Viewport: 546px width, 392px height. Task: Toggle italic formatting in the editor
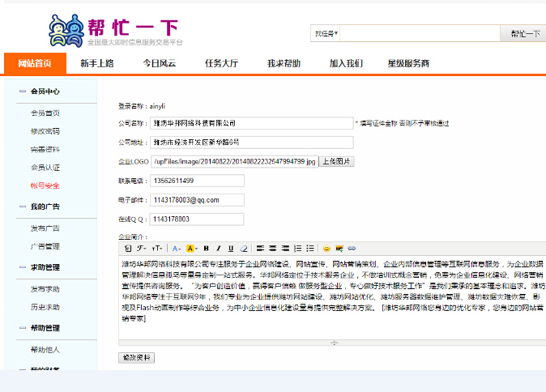click(219, 248)
